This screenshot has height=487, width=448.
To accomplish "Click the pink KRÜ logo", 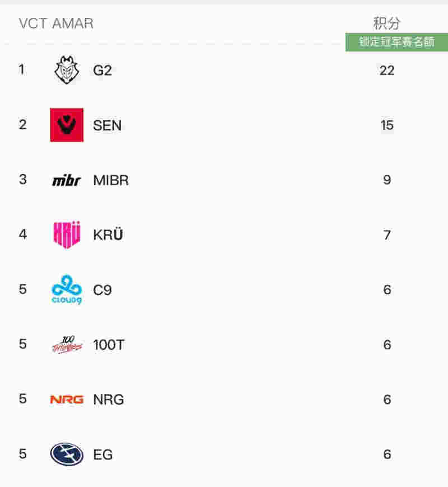I will coord(67,235).
